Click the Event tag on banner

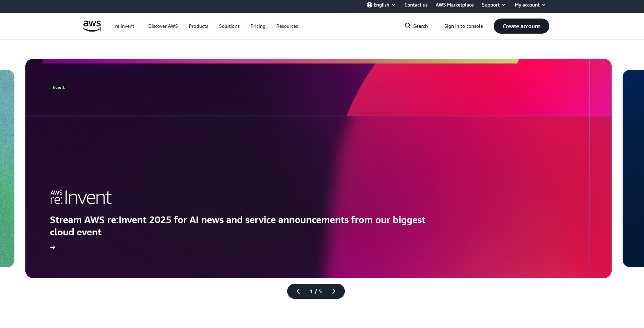59,87
